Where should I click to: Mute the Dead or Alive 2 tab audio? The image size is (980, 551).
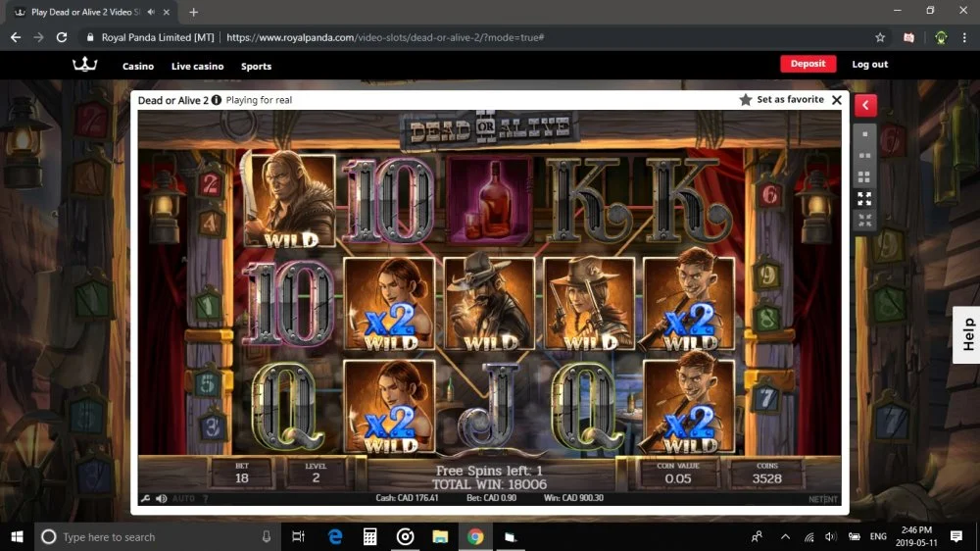click(151, 12)
